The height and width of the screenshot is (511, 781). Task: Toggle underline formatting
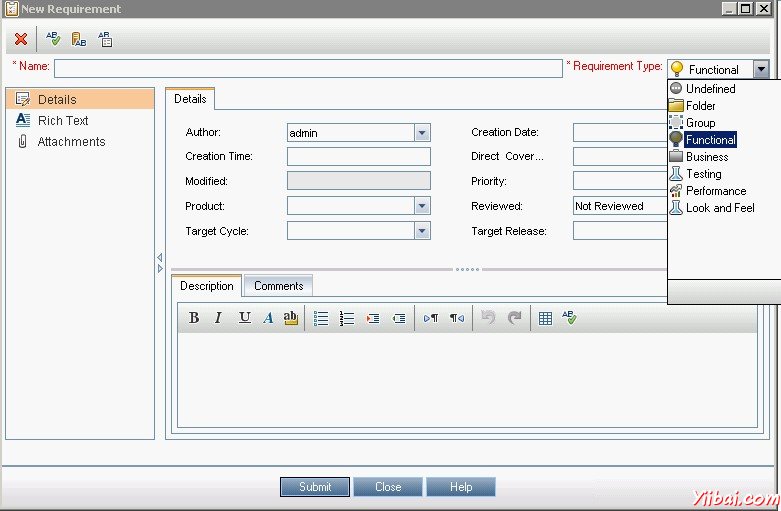coord(244,318)
